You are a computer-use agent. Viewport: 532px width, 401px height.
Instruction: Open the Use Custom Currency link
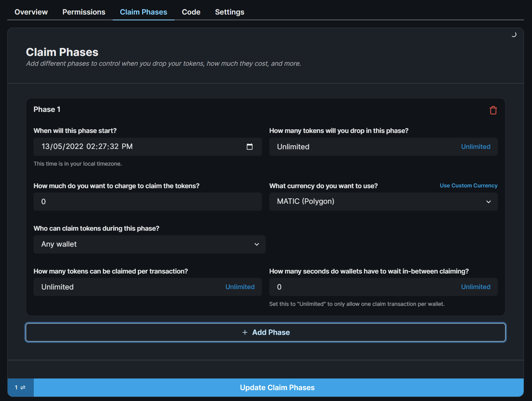(x=468, y=185)
